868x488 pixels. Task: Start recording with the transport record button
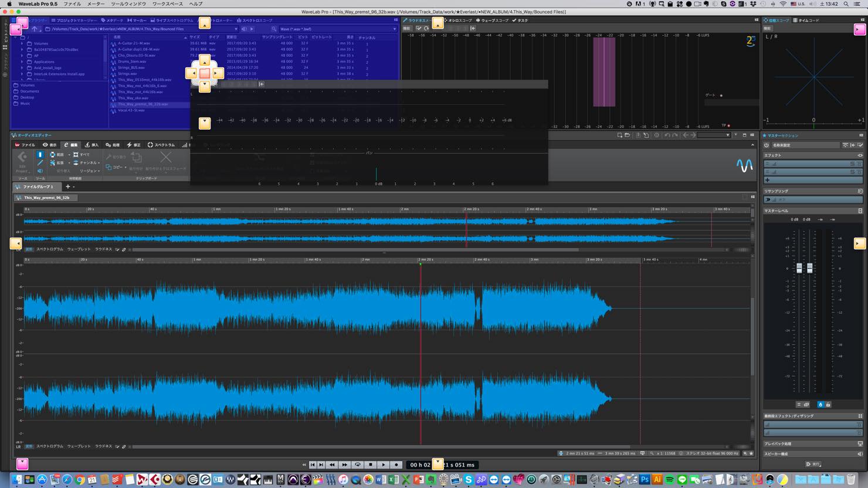pos(396,465)
